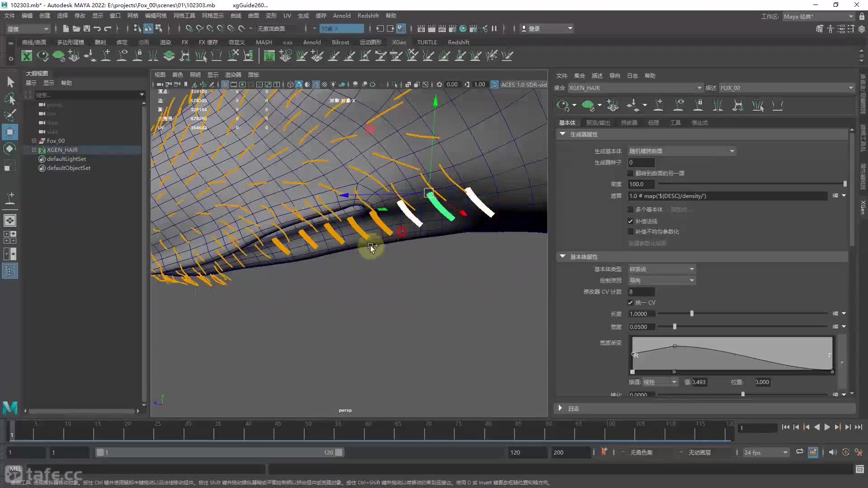Open 描述 FOX_00 description dropdown

[786, 88]
